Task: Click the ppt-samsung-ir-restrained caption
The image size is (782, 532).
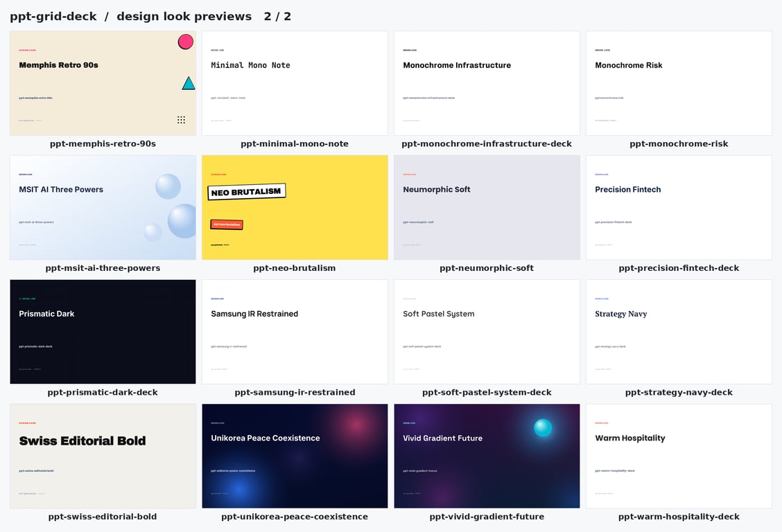Action: click(x=295, y=392)
